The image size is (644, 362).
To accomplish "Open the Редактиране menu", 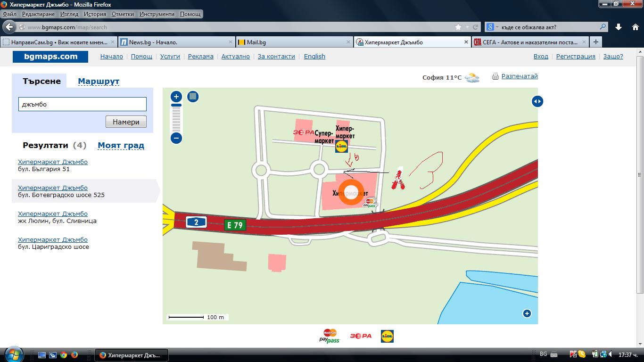I will click(38, 14).
